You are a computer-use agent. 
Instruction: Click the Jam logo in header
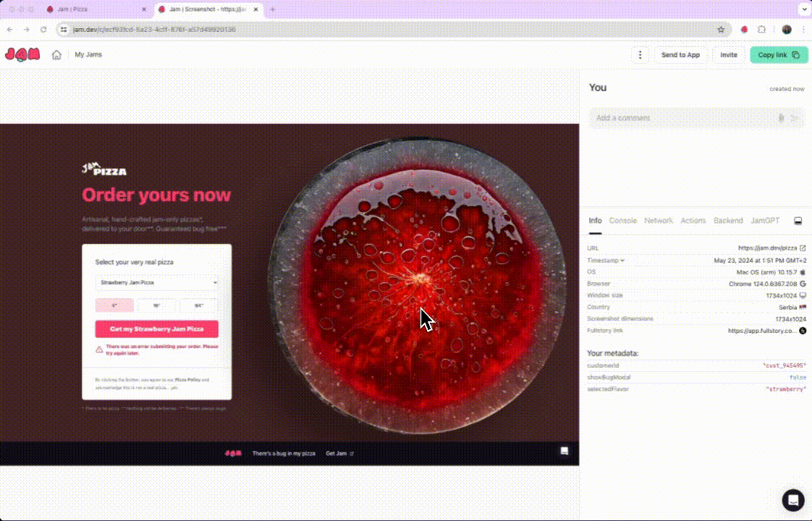[22, 55]
